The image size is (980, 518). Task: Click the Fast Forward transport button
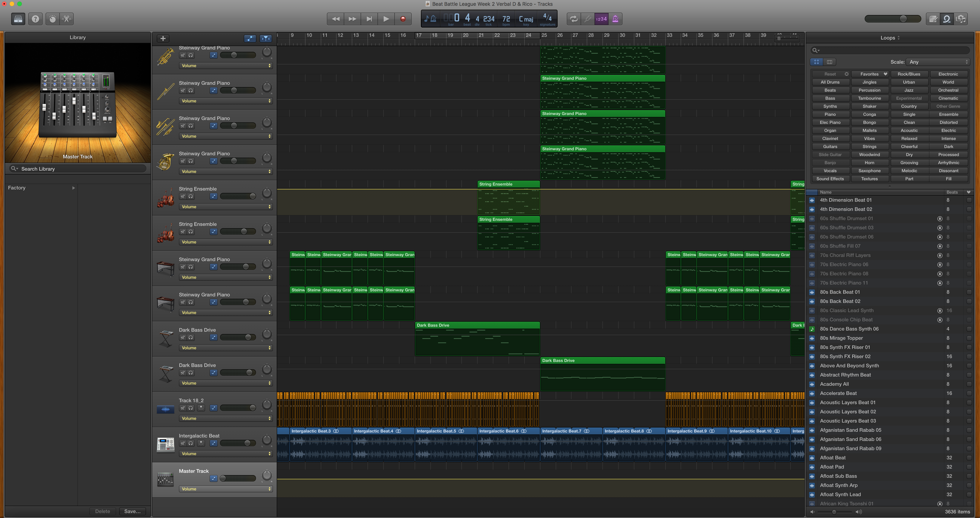coord(352,19)
